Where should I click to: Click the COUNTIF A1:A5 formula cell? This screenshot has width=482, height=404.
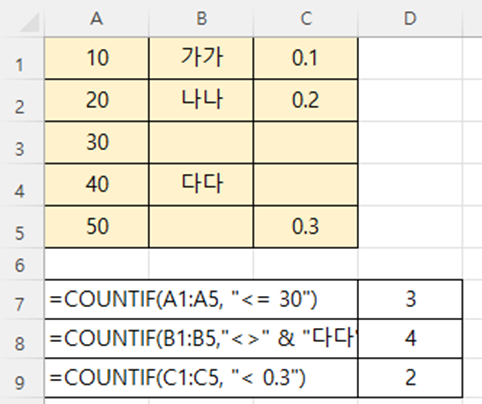pos(201,299)
